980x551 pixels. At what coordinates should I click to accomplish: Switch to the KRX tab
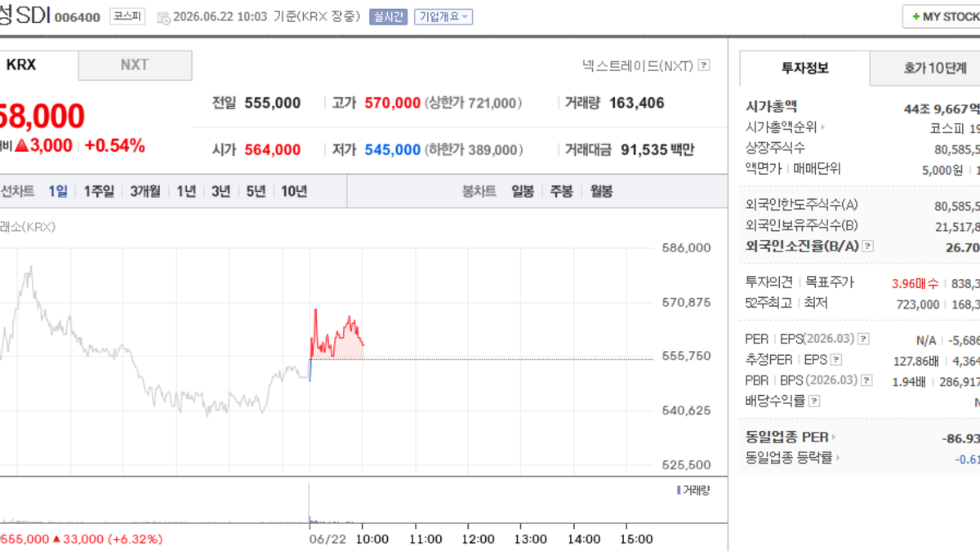[x=38, y=65]
